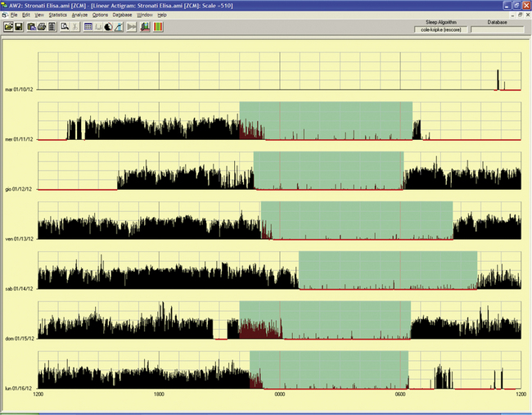This screenshot has width=532, height=415.
Task: Click the dom 01/15/12 row label
Action: pyautogui.click(x=19, y=339)
